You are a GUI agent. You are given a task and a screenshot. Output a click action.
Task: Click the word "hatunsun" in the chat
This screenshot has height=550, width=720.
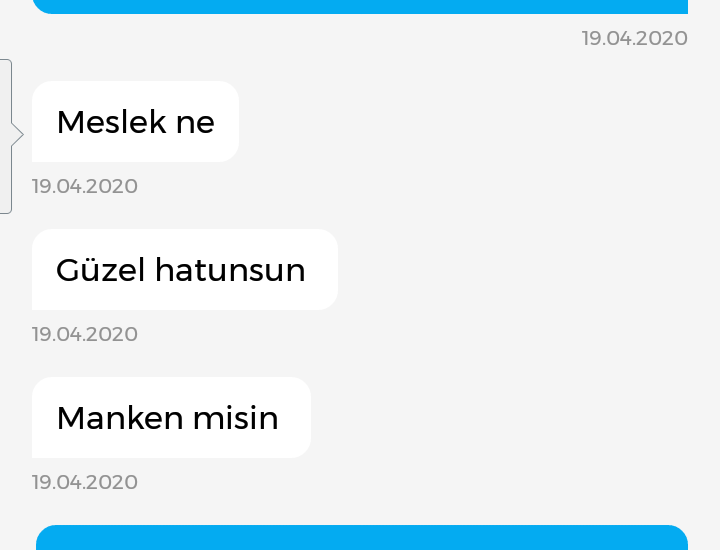coord(230,270)
